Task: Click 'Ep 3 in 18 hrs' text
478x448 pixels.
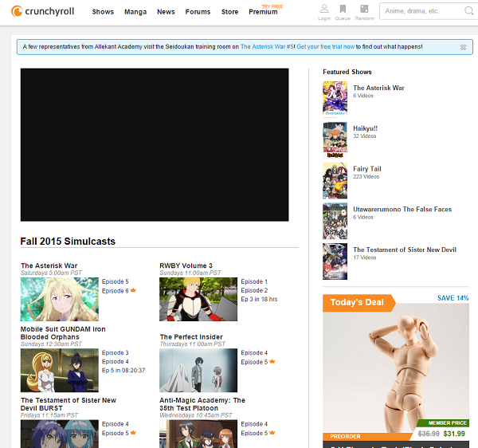Action: (259, 299)
